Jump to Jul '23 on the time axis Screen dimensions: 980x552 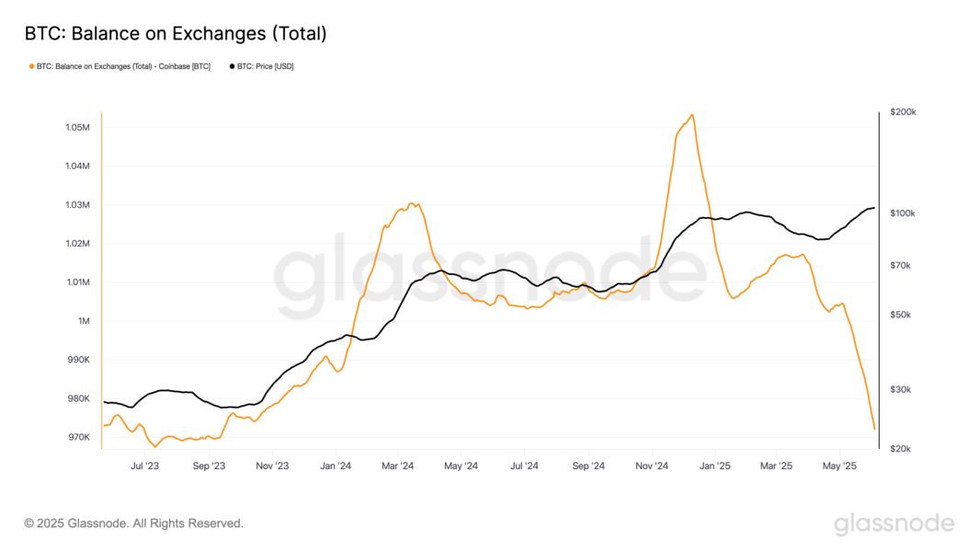click(x=144, y=466)
